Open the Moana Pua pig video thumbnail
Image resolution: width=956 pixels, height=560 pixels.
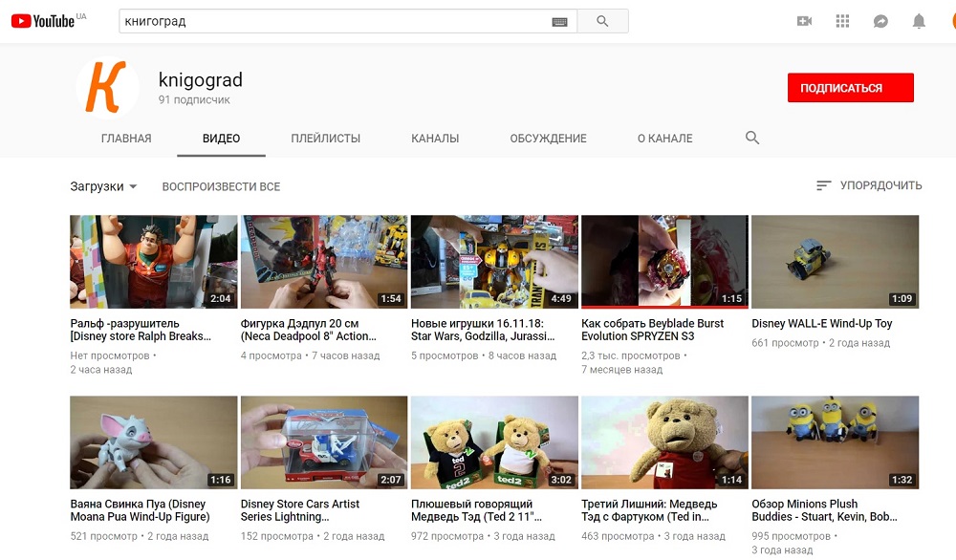pyautogui.click(x=154, y=442)
